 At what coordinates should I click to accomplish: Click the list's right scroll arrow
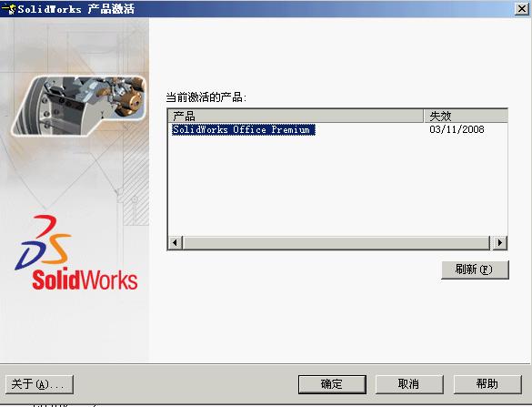(500, 243)
